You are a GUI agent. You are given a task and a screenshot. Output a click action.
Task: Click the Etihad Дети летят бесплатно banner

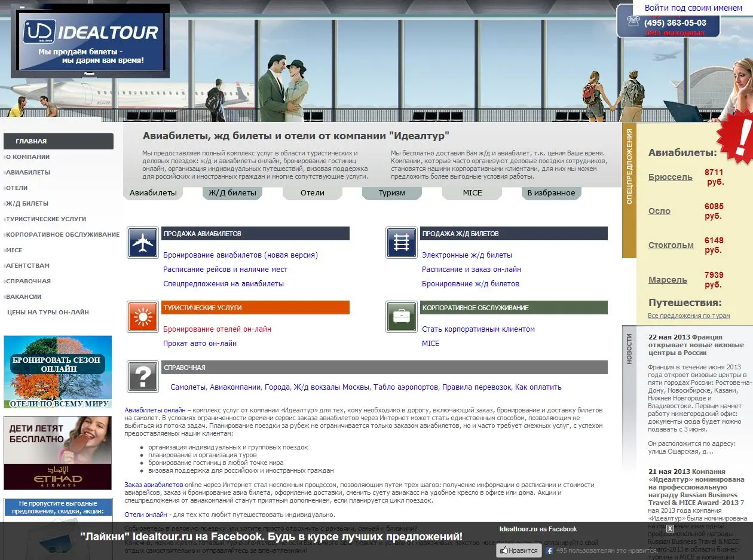coord(57,453)
